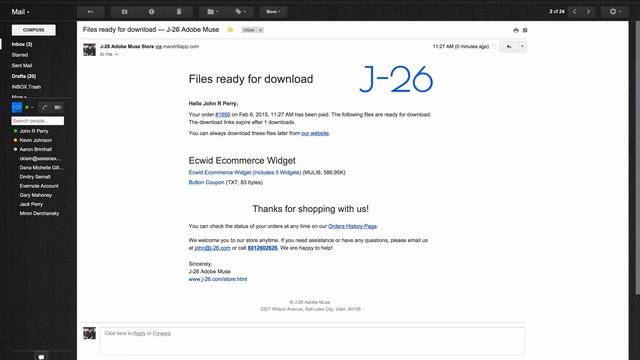Click the COMPOSE button

click(33, 30)
